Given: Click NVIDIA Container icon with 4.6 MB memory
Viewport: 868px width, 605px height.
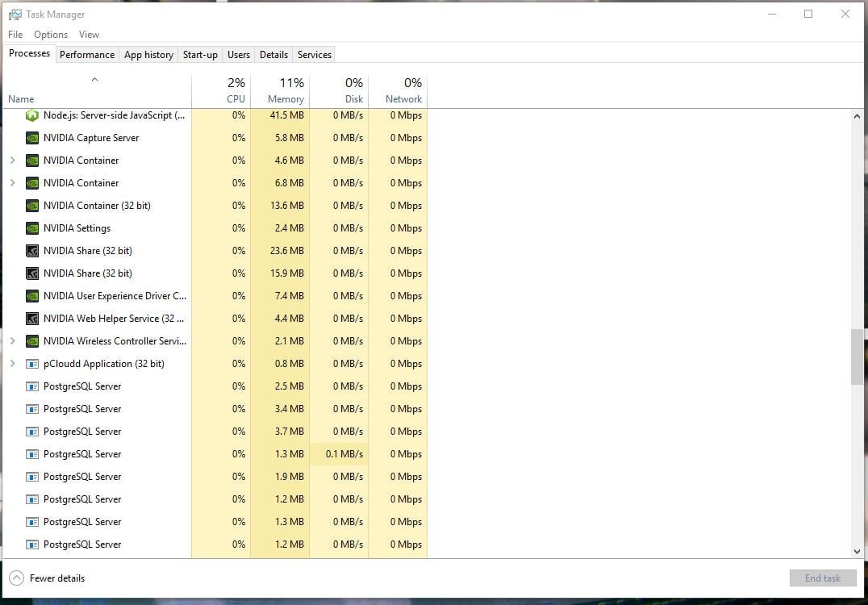Looking at the screenshot, I should (x=32, y=161).
